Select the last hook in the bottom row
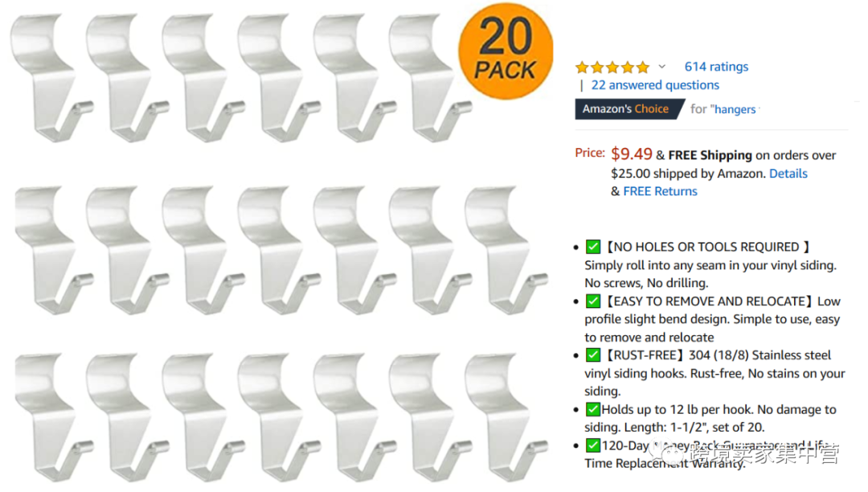This screenshot has height=492, width=868. point(502,414)
